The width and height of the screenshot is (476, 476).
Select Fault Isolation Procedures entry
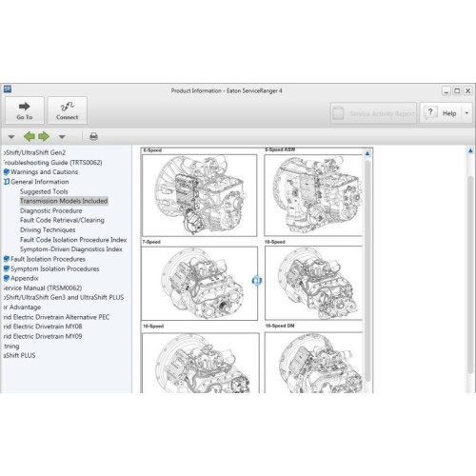tap(48, 259)
